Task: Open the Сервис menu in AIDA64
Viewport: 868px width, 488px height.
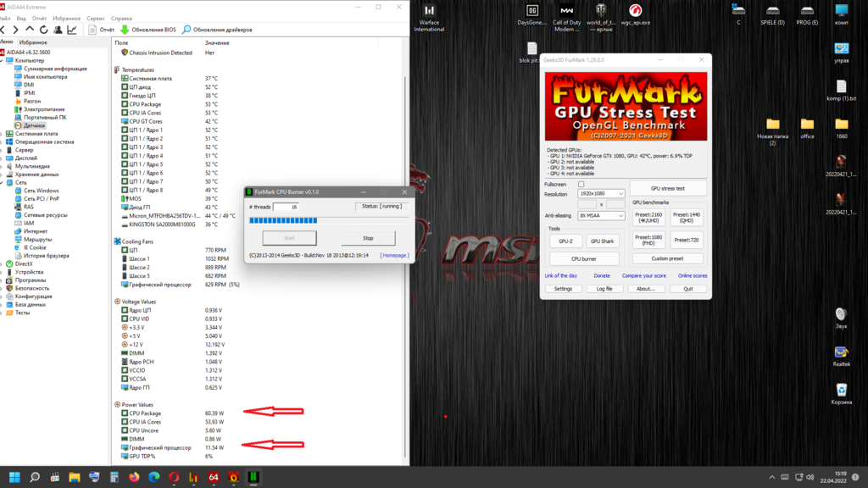Action: (x=96, y=19)
